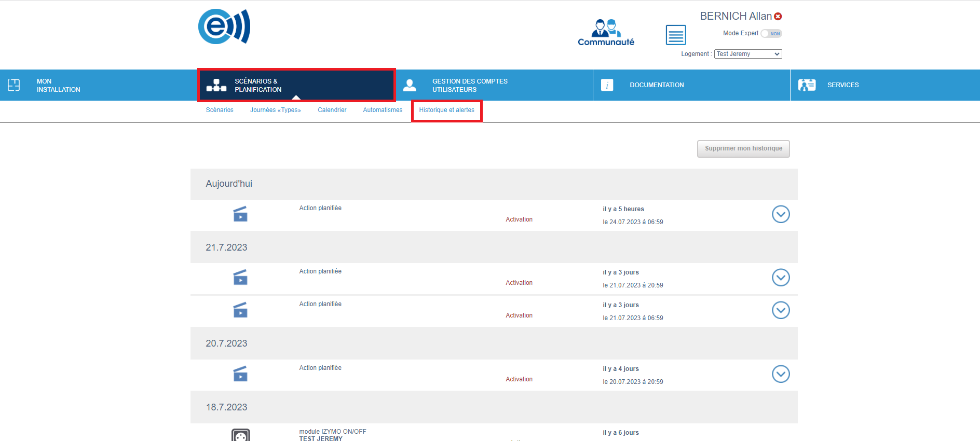The height and width of the screenshot is (441, 980).
Task: Click the Aujourd'hui section header
Action: point(494,184)
